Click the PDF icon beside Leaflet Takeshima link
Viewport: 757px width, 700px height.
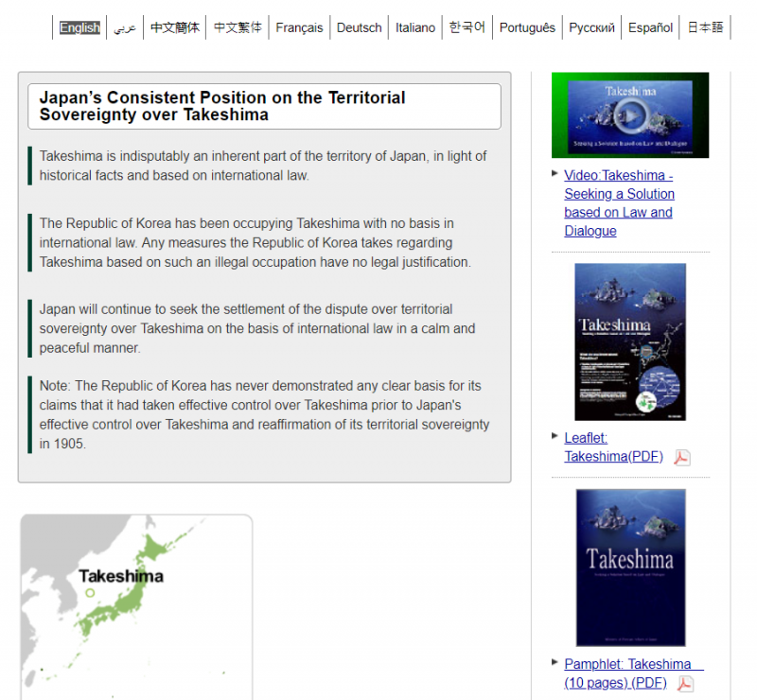(x=681, y=458)
